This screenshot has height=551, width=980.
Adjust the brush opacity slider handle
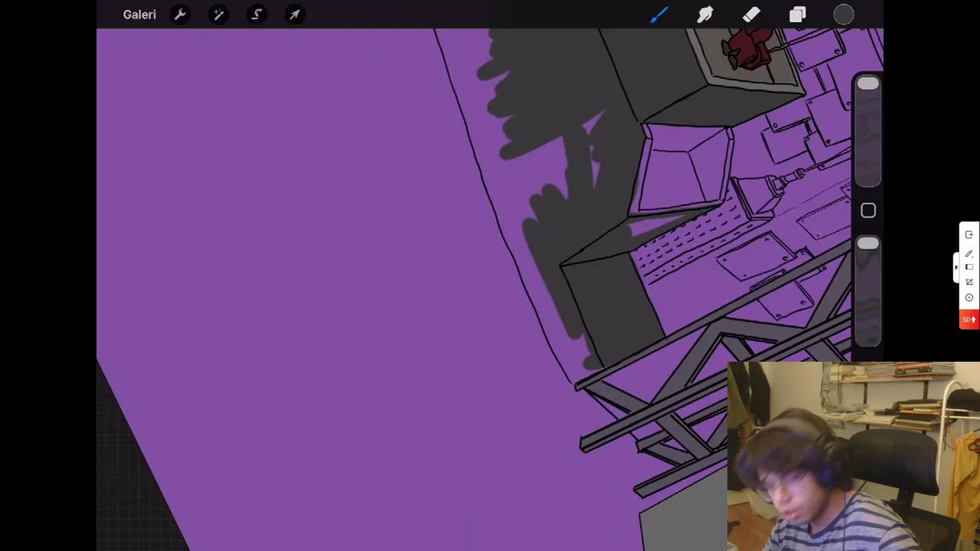pyautogui.click(x=867, y=244)
